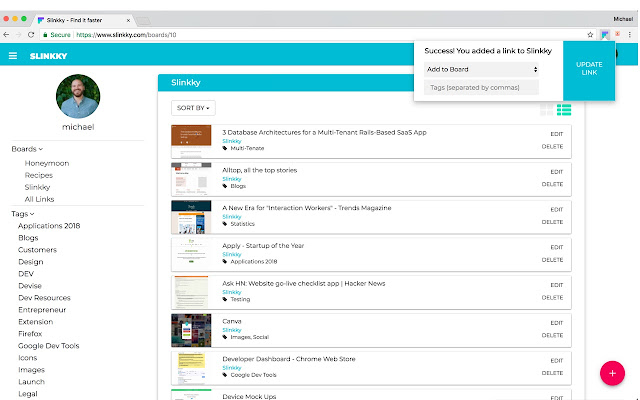Click the Tags separated by commas field
This screenshot has height=400, width=640.
[481, 87]
